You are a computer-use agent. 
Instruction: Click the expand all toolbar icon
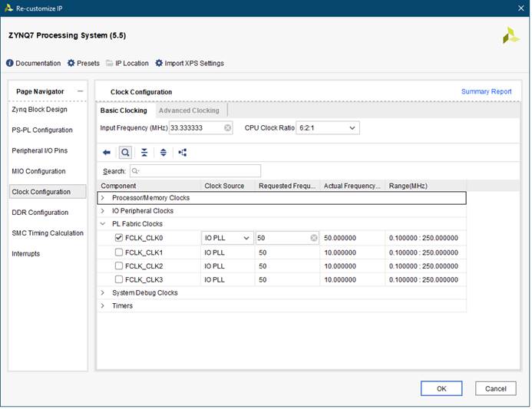click(x=163, y=153)
